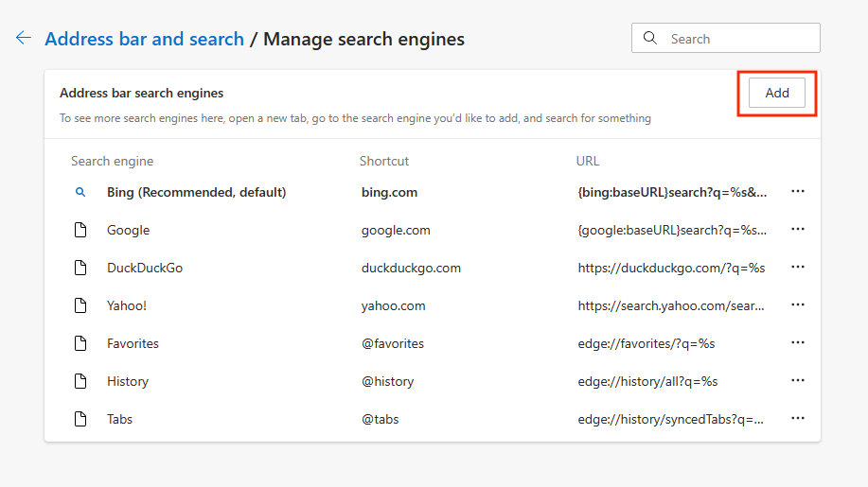Click the page icon beside DuckDuckGo

[x=80, y=268]
